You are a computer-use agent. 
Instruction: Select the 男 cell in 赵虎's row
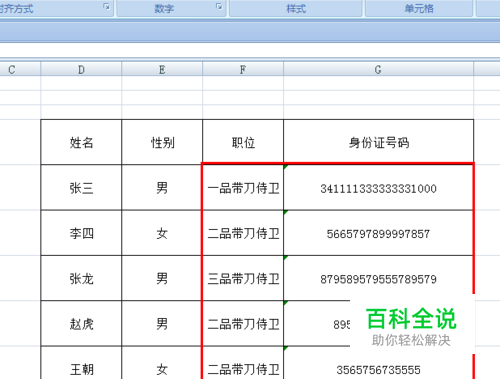tap(162, 324)
